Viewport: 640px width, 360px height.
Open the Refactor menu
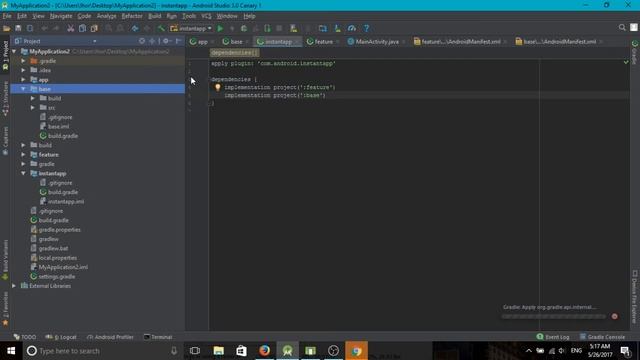tap(132, 16)
